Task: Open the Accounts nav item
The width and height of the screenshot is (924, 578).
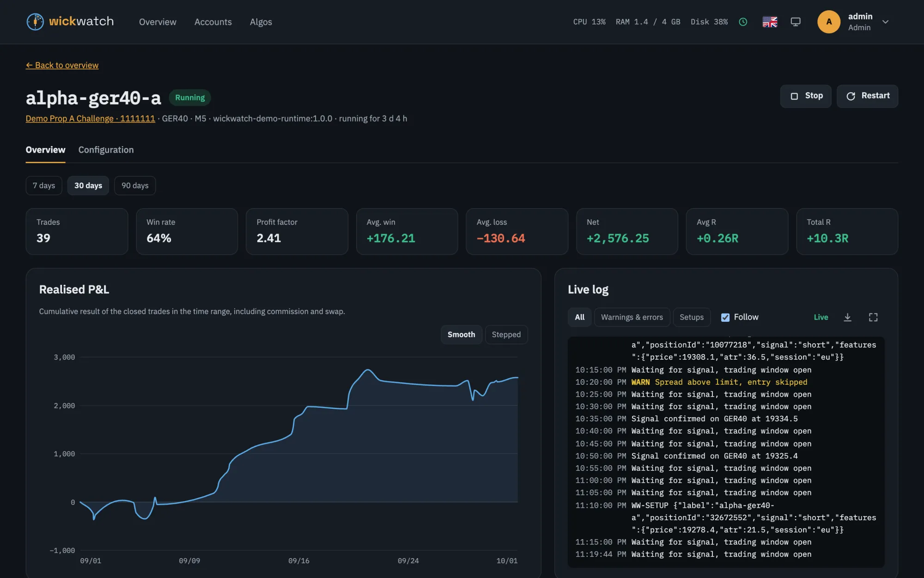Action: [213, 22]
